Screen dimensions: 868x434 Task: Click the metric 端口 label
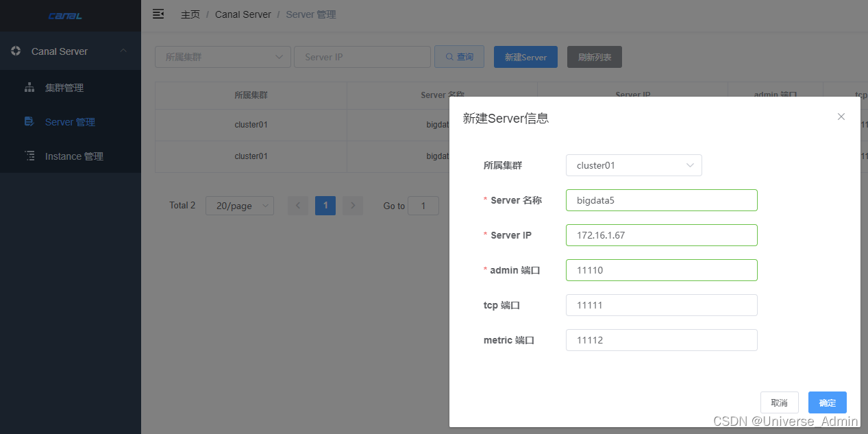pos(508,340)
